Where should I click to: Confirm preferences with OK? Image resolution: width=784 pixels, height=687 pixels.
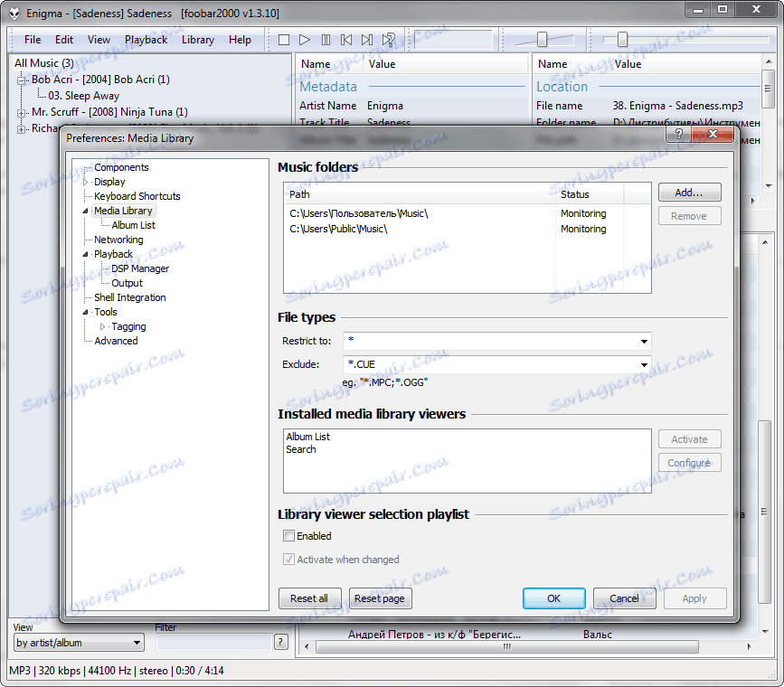(554, 598)
